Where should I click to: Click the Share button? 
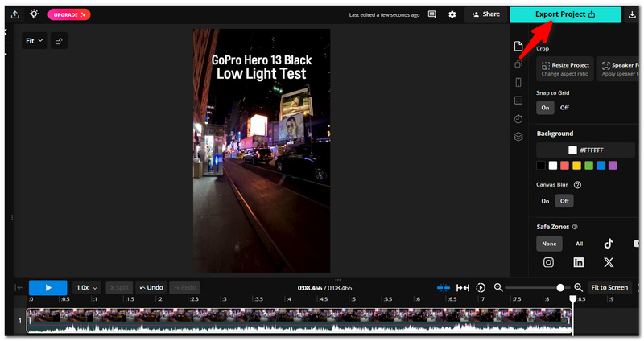(486, 14)
